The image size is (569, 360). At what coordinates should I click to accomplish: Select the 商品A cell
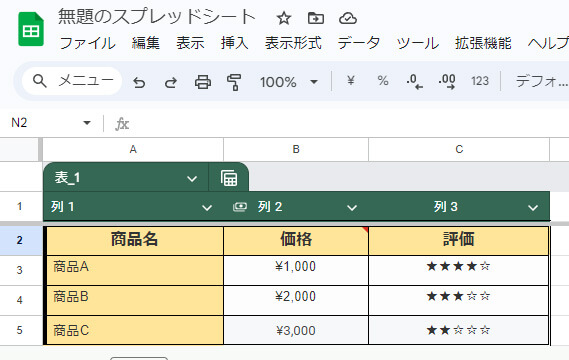(x=134, y=270)
